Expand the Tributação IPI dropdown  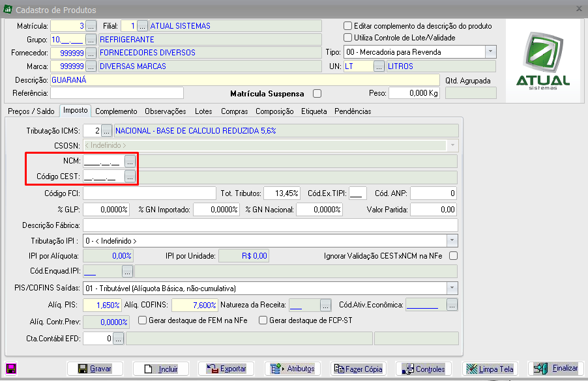point(452,240)
